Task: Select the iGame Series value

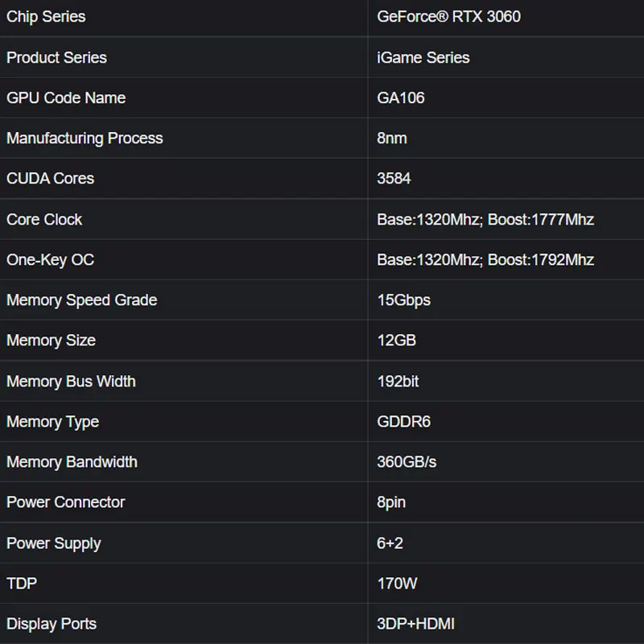Action: tap(423, 57)
